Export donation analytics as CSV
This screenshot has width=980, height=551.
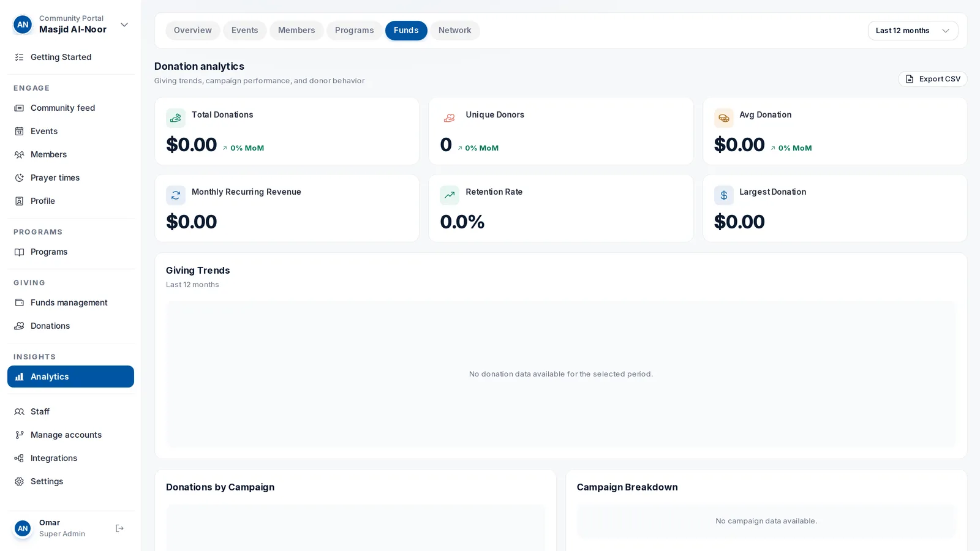click(x=932, y=79)
